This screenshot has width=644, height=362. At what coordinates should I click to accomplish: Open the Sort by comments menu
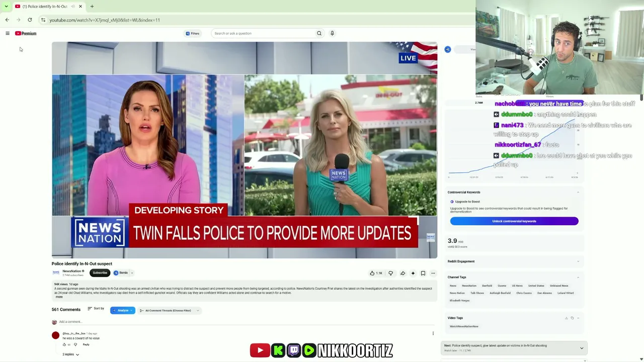[96, 309]
